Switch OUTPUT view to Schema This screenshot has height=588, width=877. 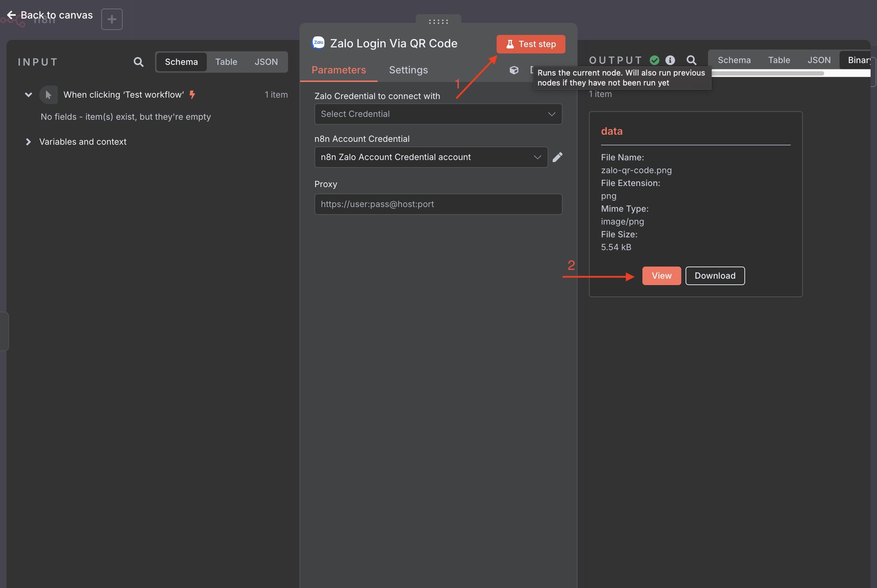pyautogui.click(x=734, y=60)
